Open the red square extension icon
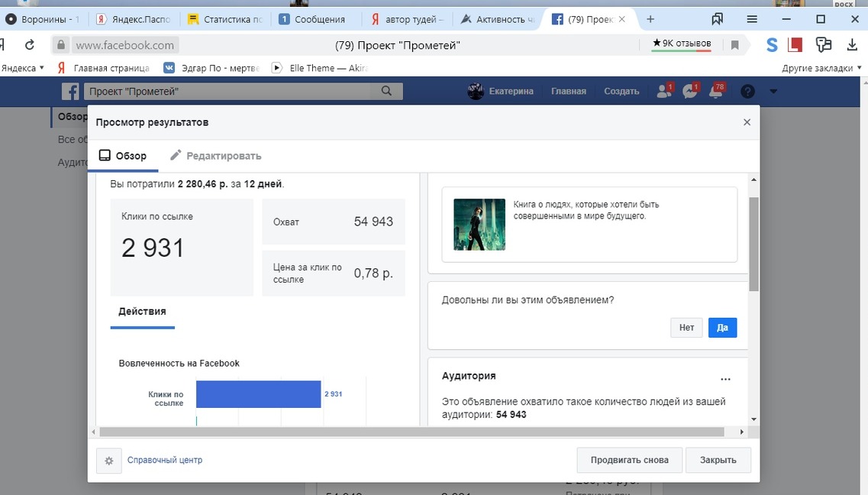This screenshot has width=868, height=495. (x=795, y=45)
